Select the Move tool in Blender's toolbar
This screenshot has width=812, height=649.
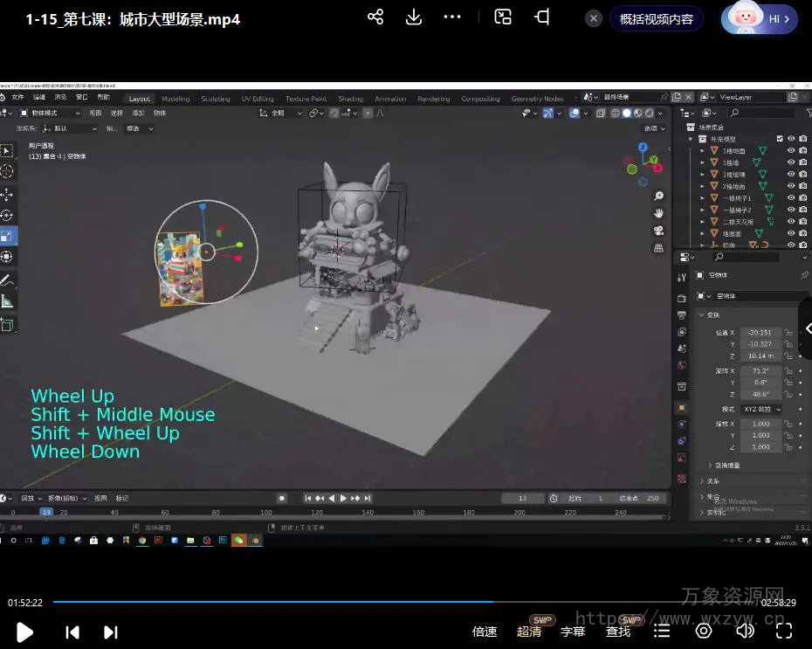(x=7, y=194)
